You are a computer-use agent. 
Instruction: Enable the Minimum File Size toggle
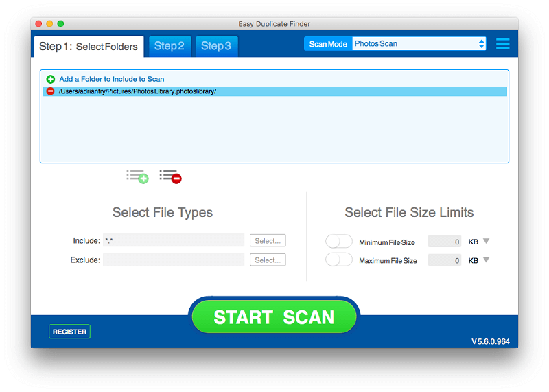pyautogui.click(x=338, y=242)
